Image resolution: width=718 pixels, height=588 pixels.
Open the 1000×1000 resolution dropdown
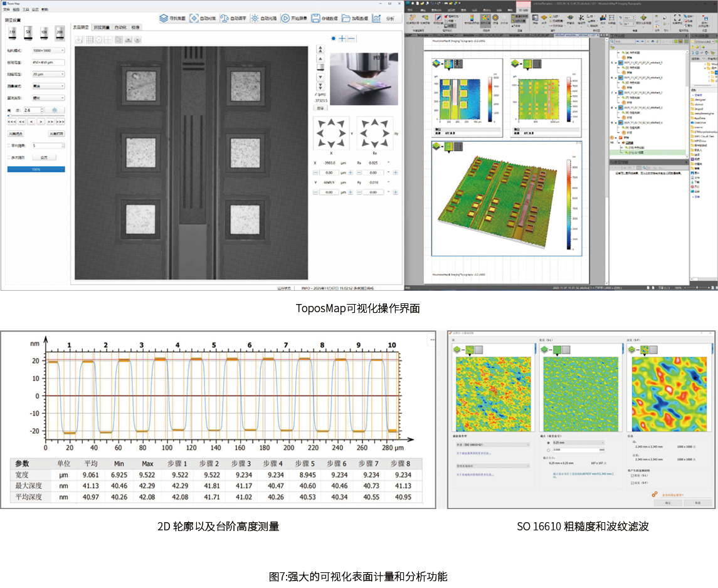[49, 50]
